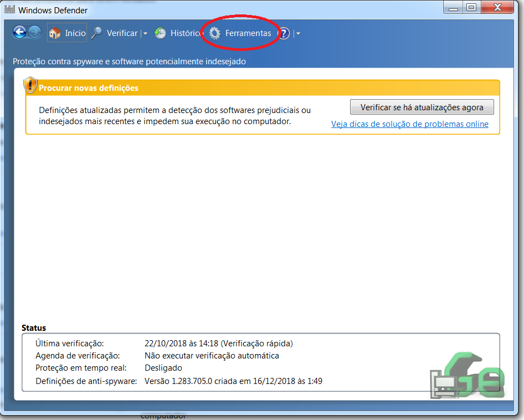
Task: Click the Última verificação date value
Action: coord(219,344)
